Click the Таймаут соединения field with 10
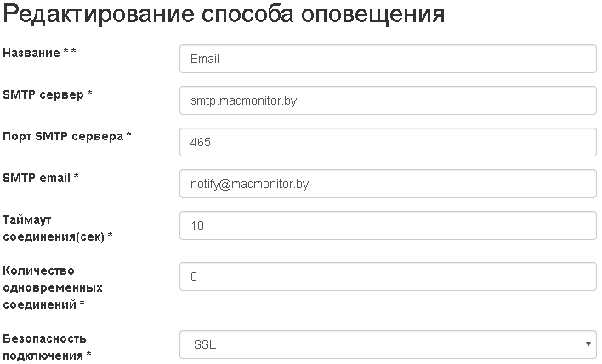The image size is (602, 364). (x=388, y=225)
